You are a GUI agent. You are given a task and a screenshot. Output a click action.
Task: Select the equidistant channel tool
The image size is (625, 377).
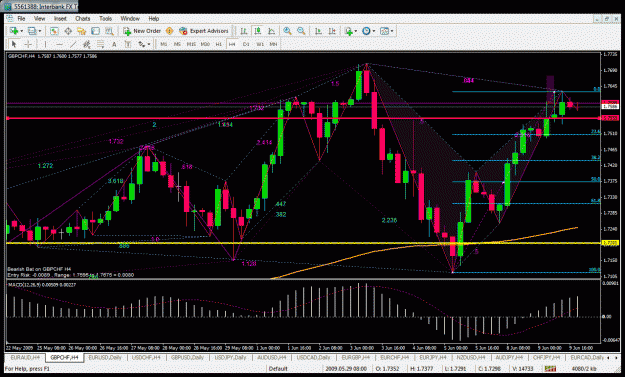[86, 44]
